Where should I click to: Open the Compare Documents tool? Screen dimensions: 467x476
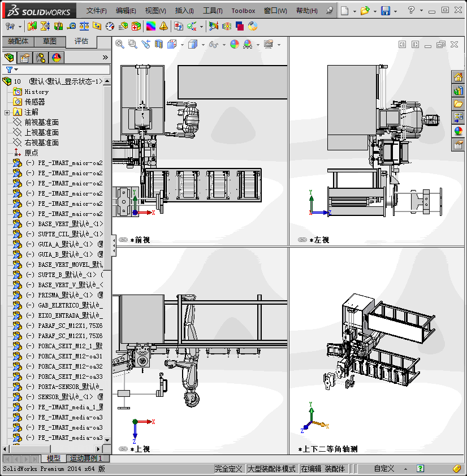coord(179,27)
